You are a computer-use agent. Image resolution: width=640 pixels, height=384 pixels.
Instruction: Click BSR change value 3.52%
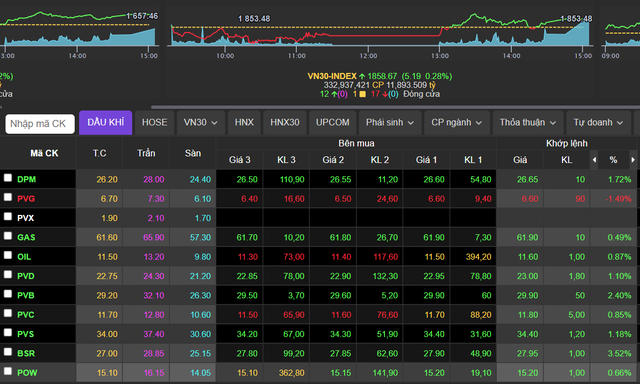click(x=619, y=353)
